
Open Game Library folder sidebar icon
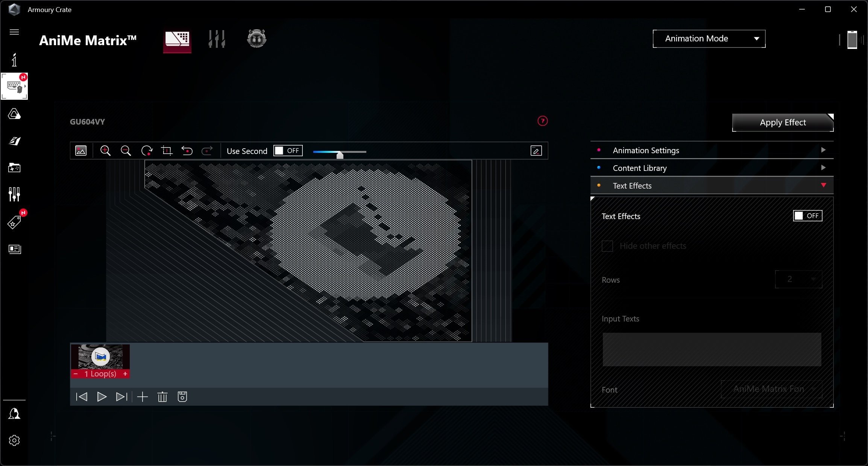click(14, 168)
